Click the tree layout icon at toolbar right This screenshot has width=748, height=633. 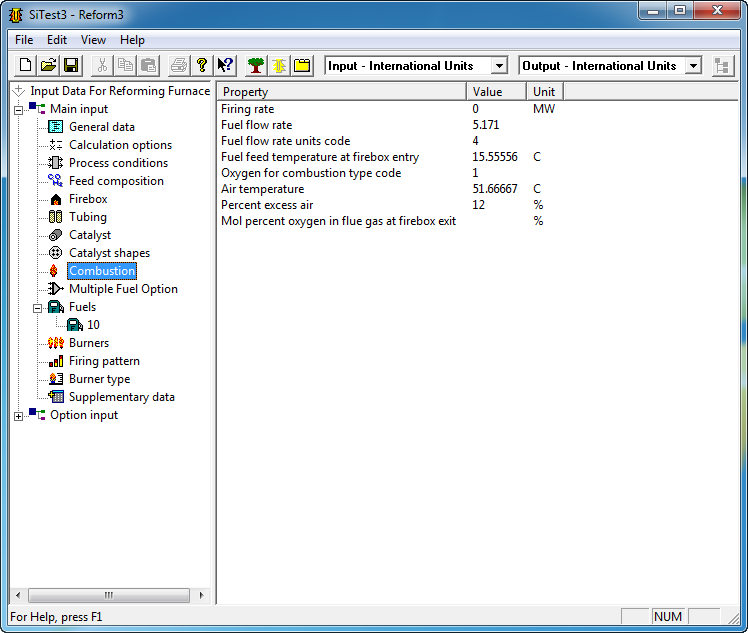pos(722,66)
